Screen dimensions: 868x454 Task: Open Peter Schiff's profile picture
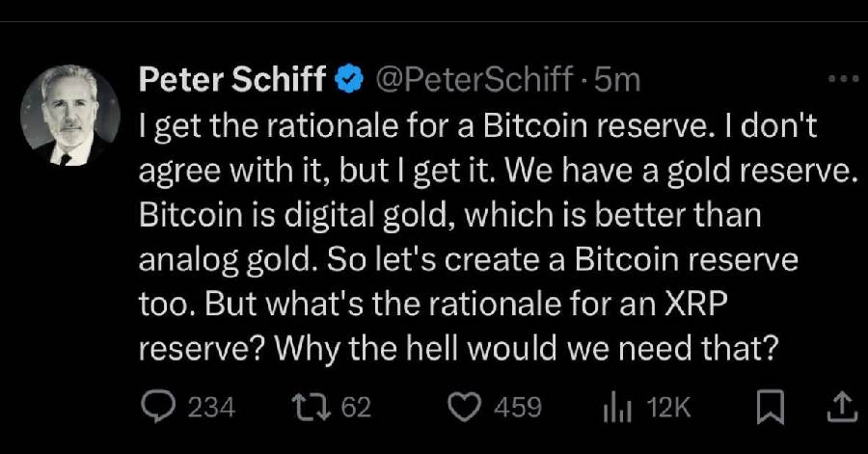pos(70,115)
